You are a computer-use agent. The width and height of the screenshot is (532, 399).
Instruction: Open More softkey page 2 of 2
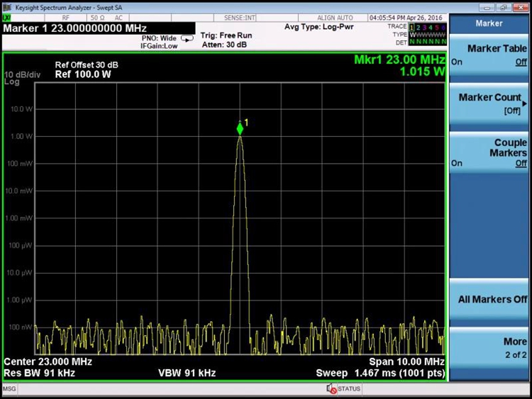[489, 347]
